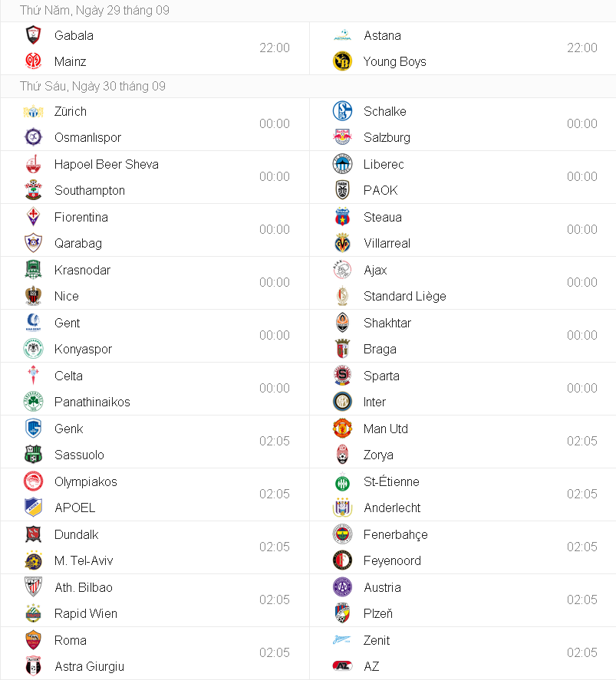Click the Olympiakos club crest
616x680 pixels.
click(x=33, y=481)
